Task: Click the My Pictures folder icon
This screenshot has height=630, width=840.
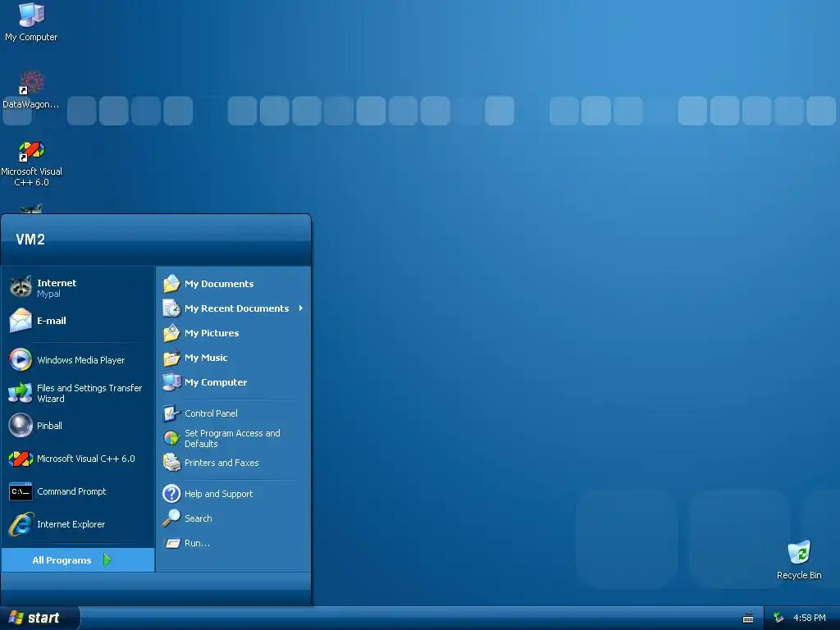Action: click(171, 333)
